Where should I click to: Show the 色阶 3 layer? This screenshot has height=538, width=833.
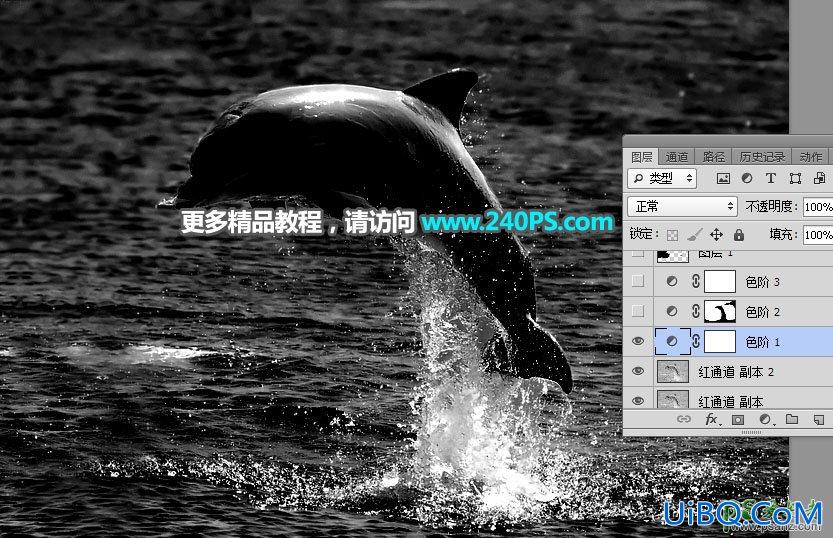(x=638, y=281)
